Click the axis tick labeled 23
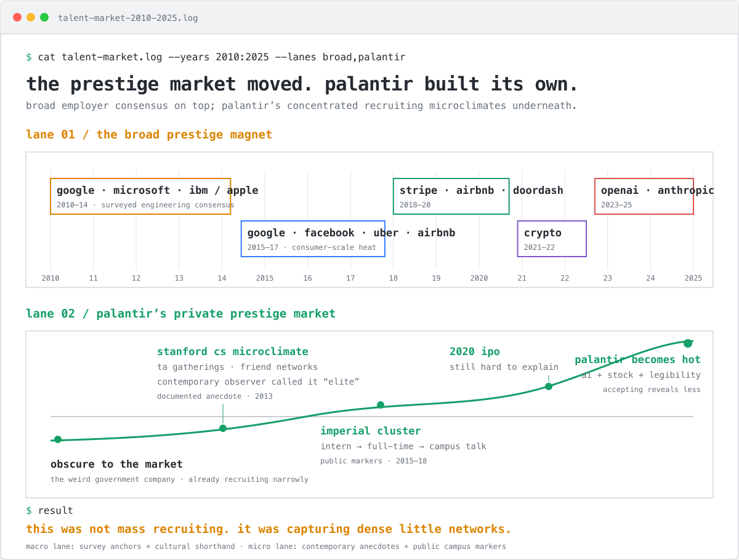This screenshot has height=560, width=739. (x=608, y=278)
